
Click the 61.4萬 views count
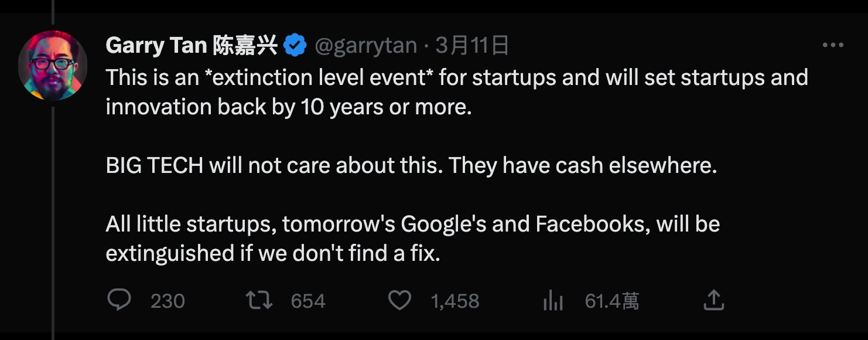click(611, 301)
